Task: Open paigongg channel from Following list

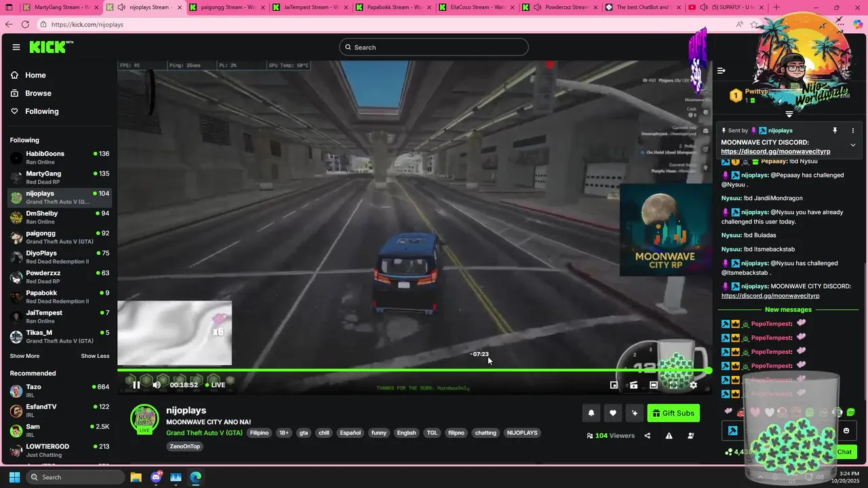Action: [x=60, y=237]
